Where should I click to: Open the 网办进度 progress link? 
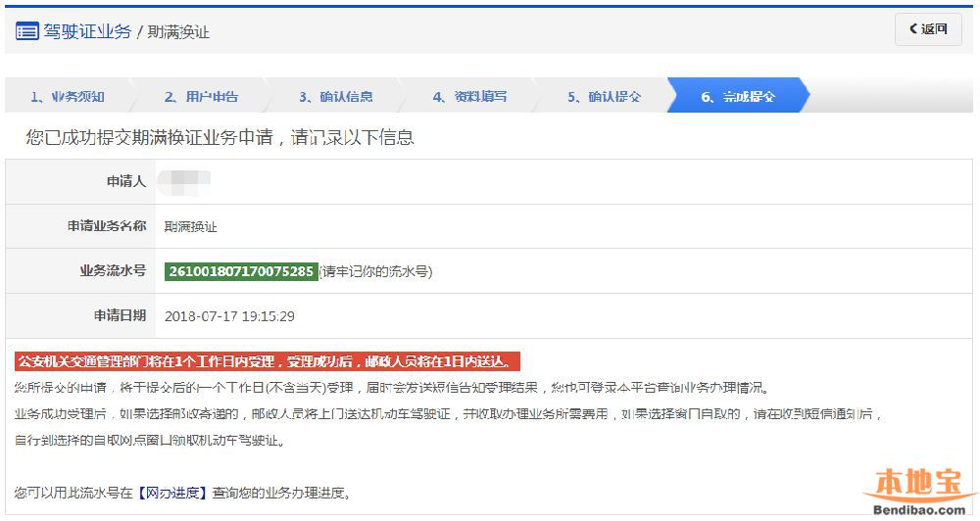172,493
